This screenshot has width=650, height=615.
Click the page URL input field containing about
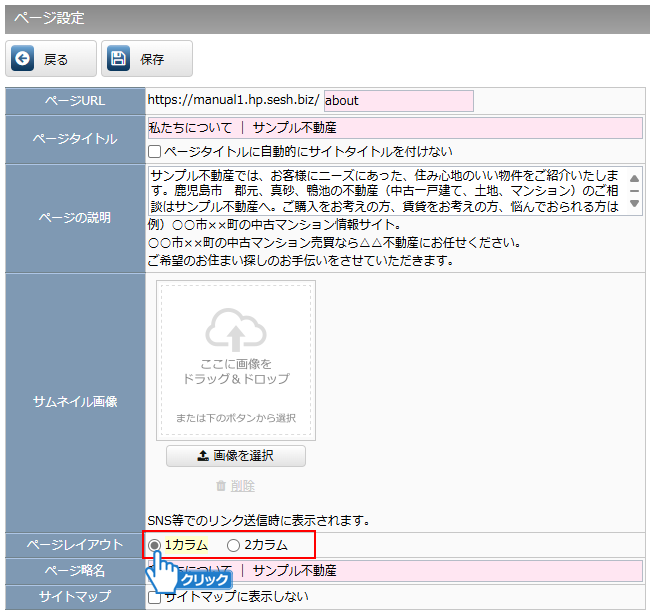(398, 101)
